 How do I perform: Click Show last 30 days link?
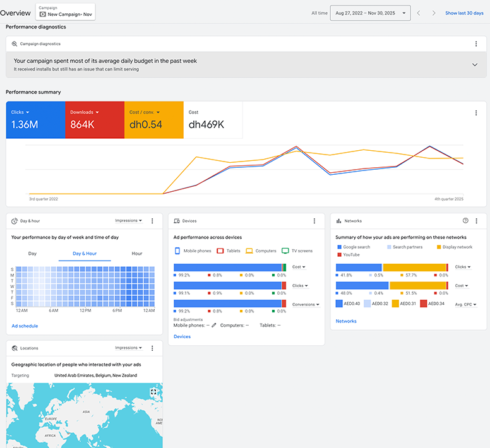click(x=465, y=13)
